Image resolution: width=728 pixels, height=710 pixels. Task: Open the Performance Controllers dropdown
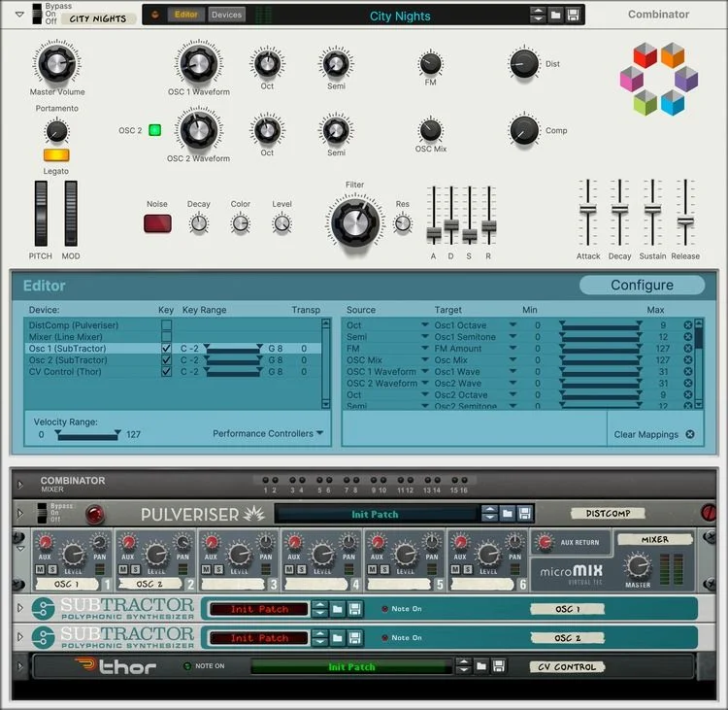point(268,433)
